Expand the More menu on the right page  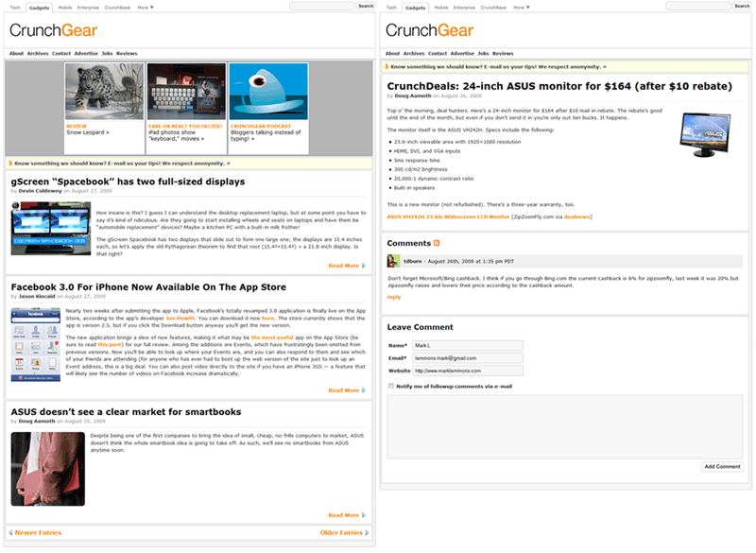(x=522, y=8)
